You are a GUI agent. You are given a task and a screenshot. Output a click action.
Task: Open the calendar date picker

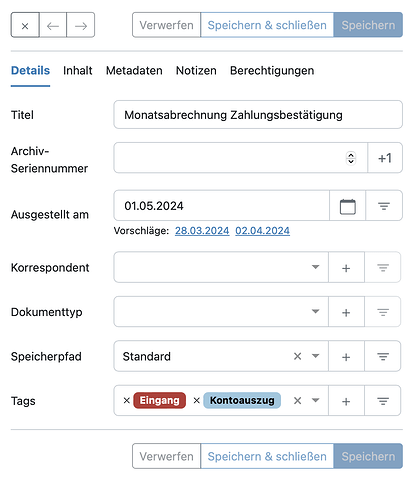coord(348,206)
